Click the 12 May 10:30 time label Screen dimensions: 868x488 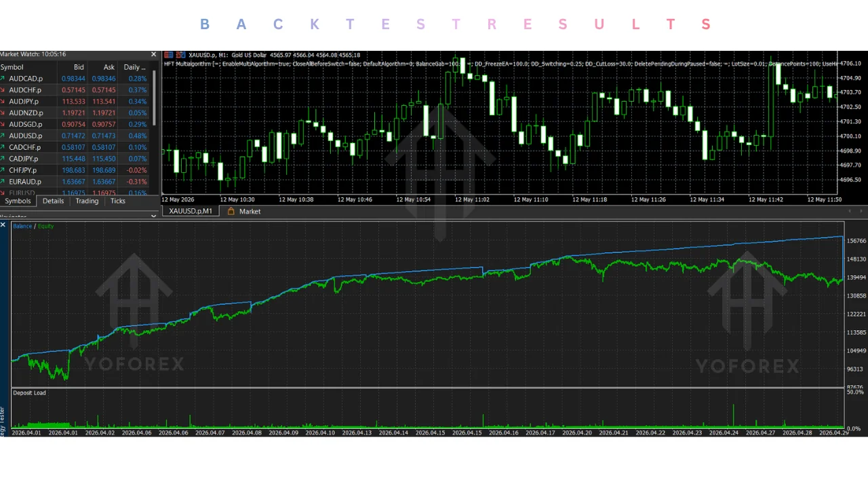237,200
